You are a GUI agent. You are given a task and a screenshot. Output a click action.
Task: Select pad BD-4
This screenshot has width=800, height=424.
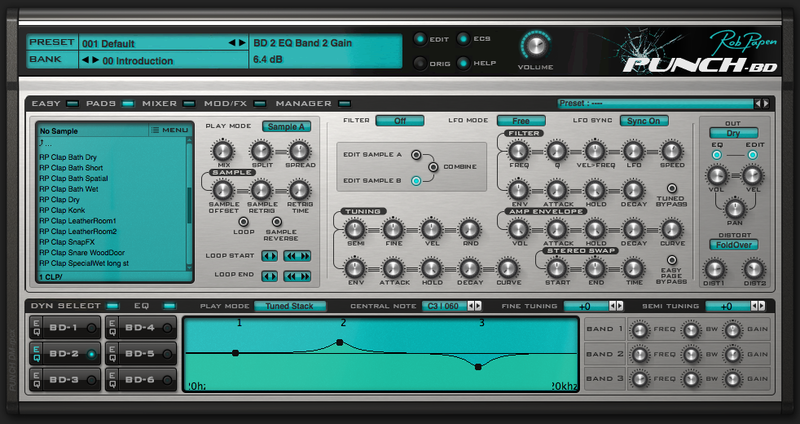coord(146,328)
